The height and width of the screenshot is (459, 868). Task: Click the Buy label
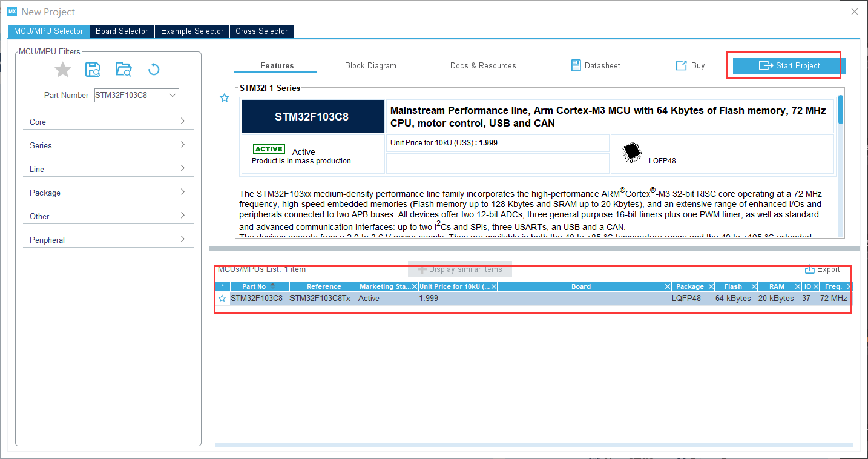pos(698,65)
